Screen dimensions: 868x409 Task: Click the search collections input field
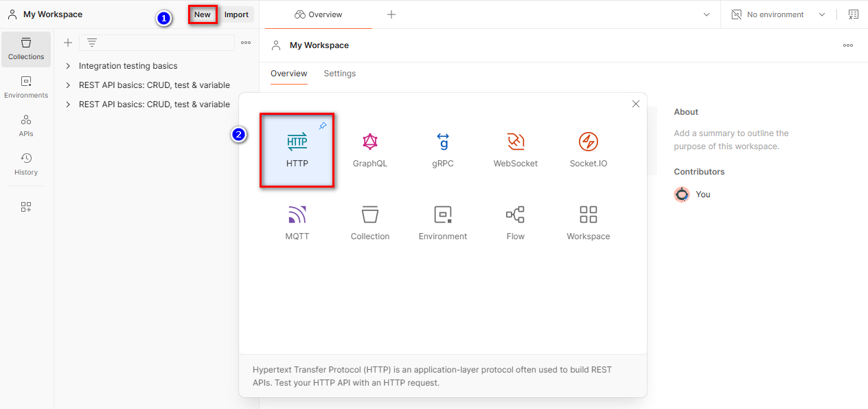157,43
